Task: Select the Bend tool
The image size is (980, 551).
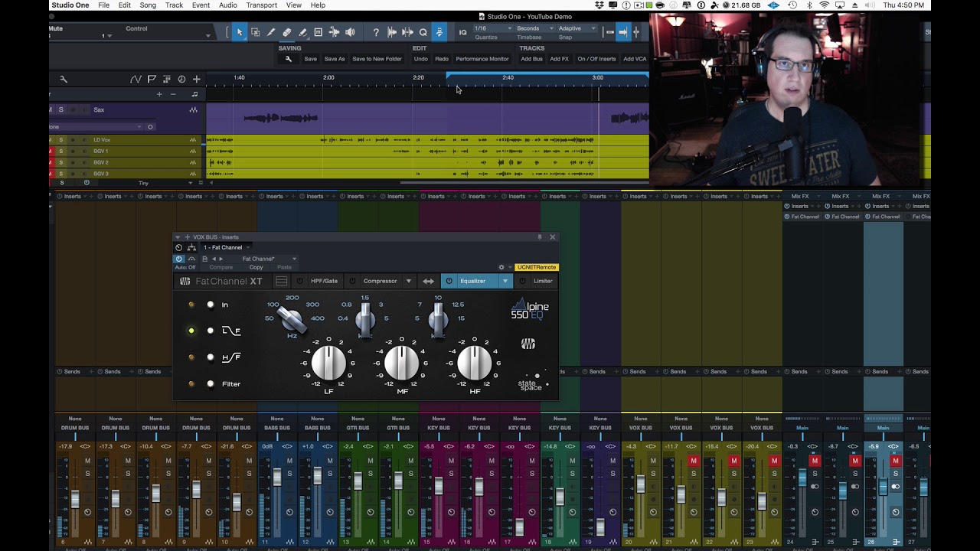Action: [334, 32]
